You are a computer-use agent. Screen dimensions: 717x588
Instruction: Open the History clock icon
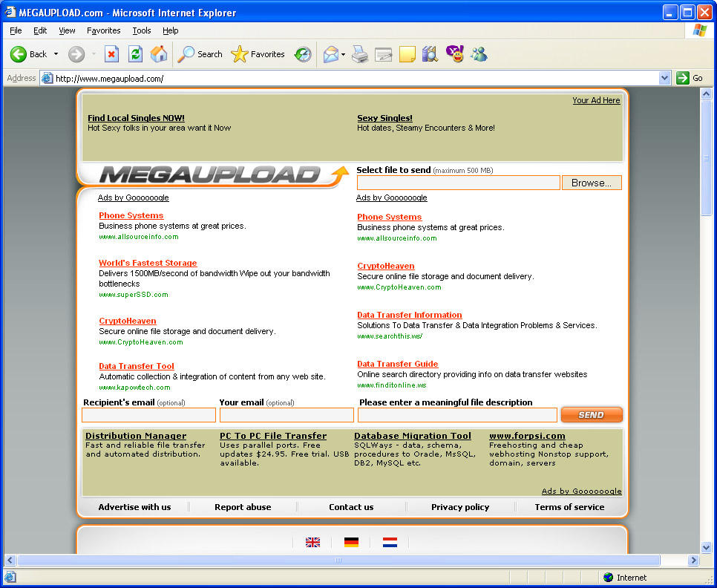(303, 54)
